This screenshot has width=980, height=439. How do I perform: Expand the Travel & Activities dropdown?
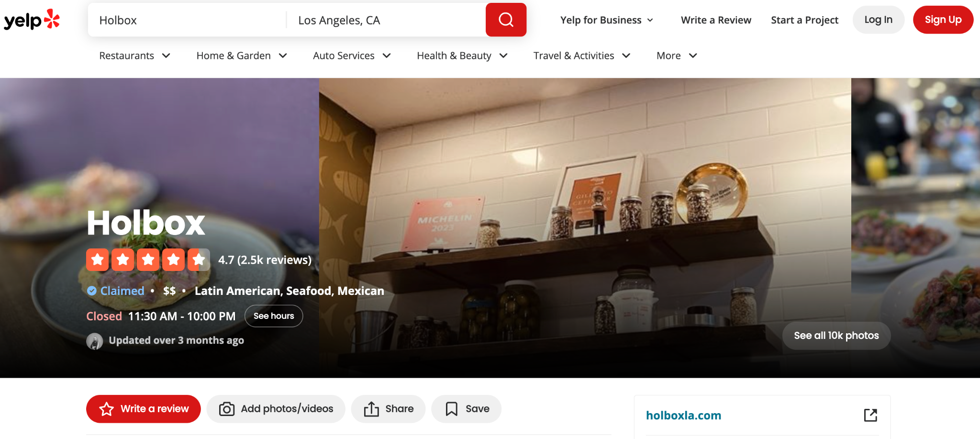[582, 56]
